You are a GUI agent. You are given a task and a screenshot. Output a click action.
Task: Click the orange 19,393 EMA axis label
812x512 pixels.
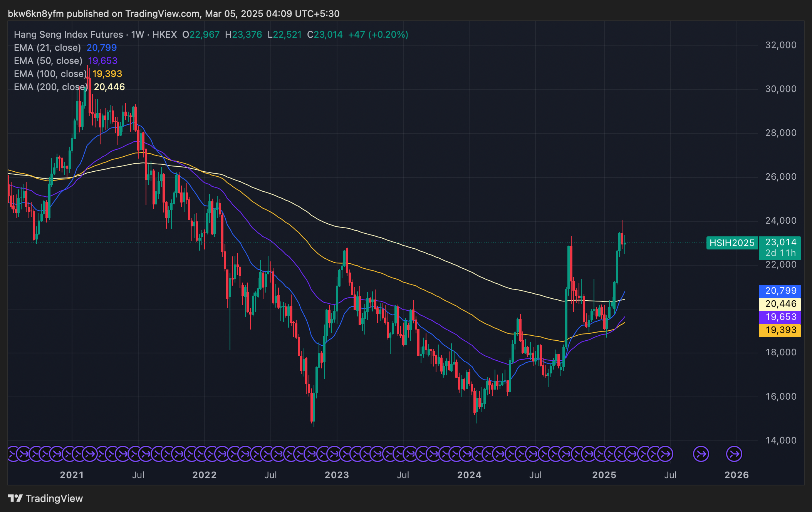[780, 330]
